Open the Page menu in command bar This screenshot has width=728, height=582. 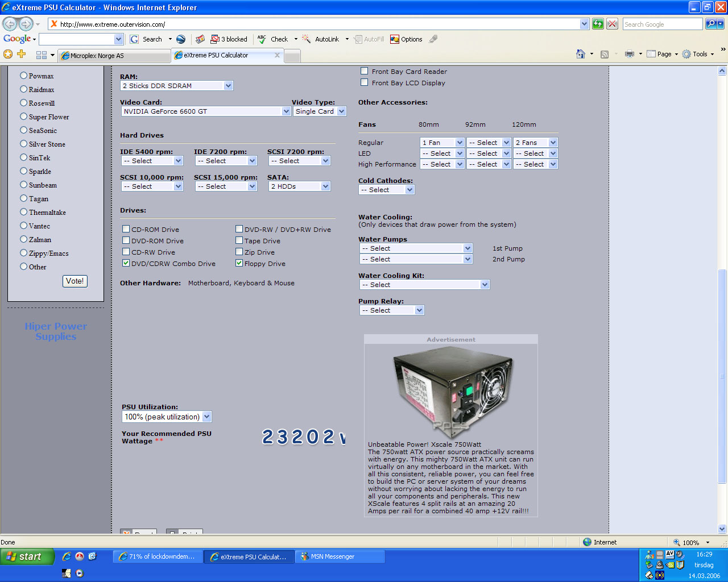click(663, 54)
